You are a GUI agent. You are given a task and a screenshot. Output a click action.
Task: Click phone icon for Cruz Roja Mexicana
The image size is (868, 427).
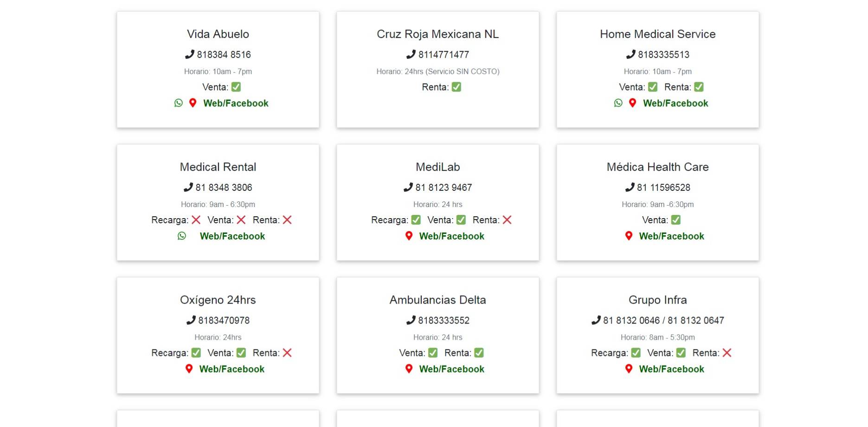coord(411,54)
